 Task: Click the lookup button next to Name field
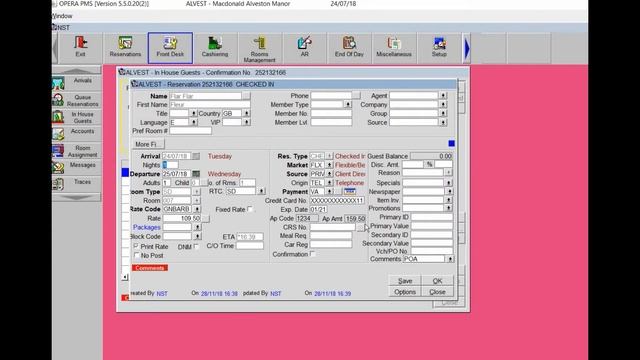[x=246, y=96]
